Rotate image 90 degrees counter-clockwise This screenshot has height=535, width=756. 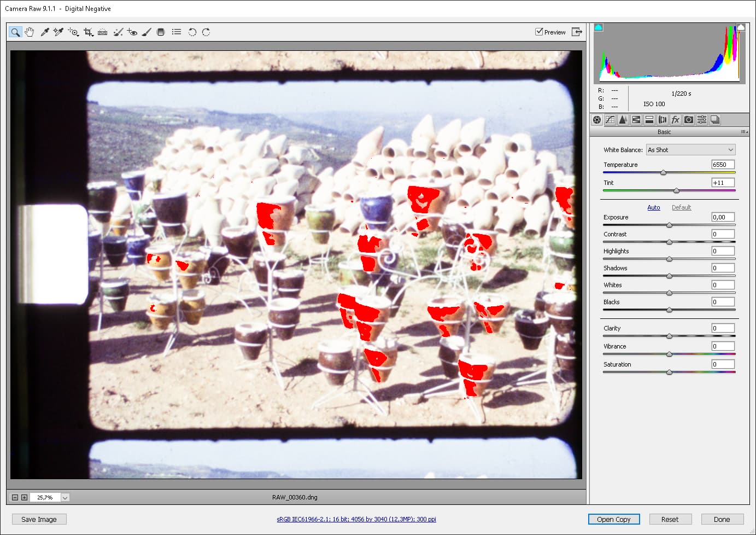pyautogui.click(x=192, y=32)
